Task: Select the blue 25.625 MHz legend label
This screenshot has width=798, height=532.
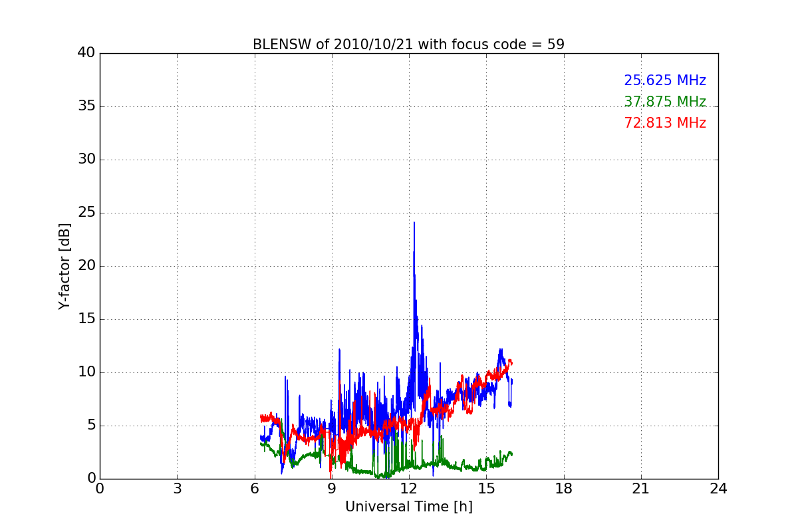Action: click(x=665, y=80)
